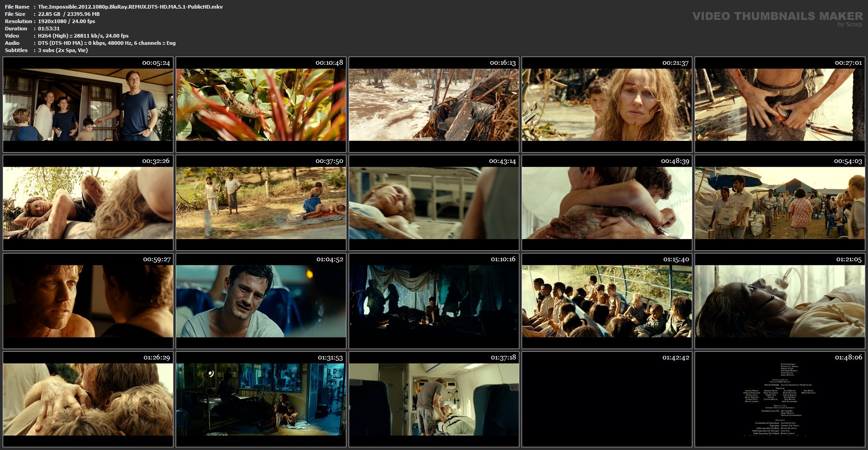Select the dark tent thumbnail at 01:10:16
868x450 pixels.
coord(434,301)
